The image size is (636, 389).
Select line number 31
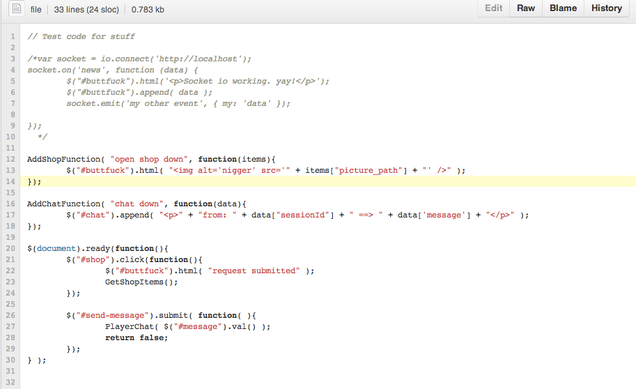tap(11, 371)
